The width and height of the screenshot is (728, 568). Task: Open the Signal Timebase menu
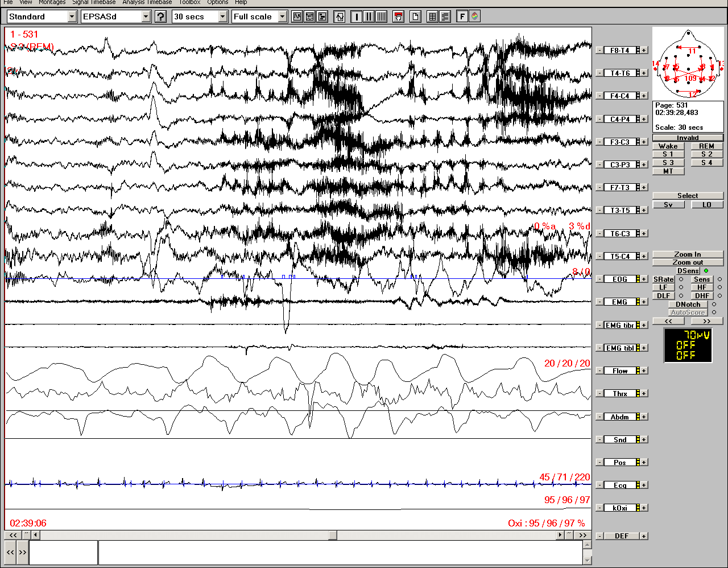tap(94, 2)
